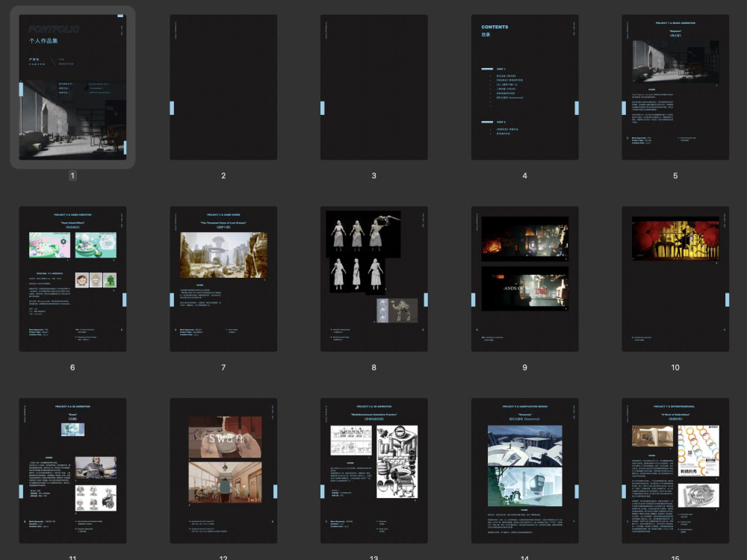Select page 14 gamification design thumbnail
The image size is (747, 560).
coord(524,471)
